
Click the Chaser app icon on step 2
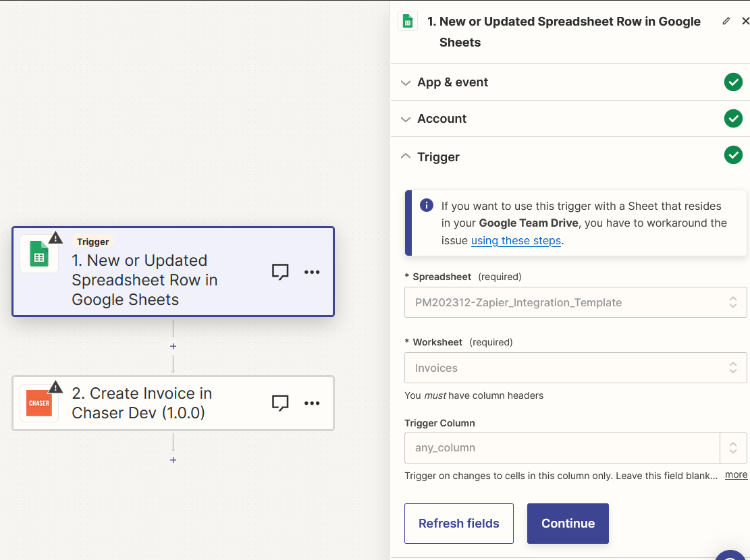pos(39,403)
